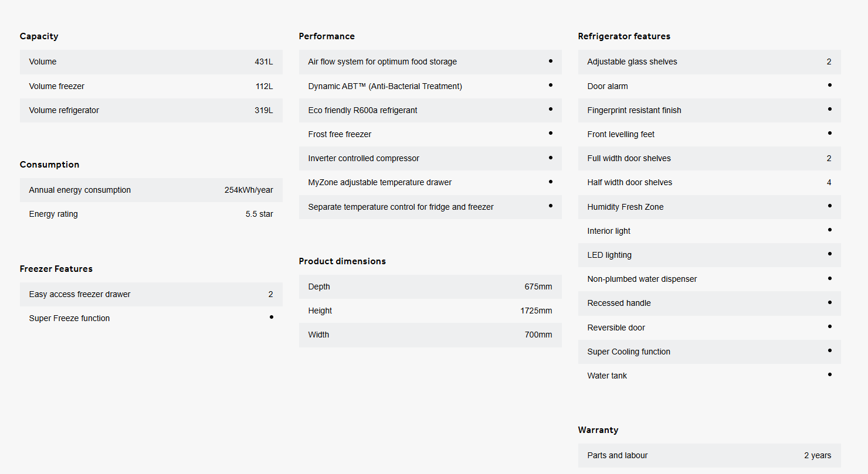This screenshot has height=474, width=868.
Task: Click the Dynamic ABT Anti-Bacterial Treatment bullet
Action: 550,85
